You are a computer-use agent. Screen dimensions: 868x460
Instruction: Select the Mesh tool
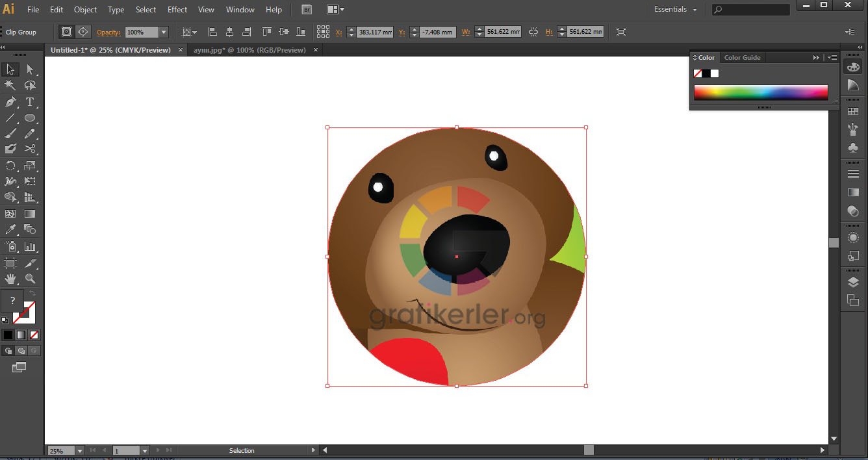coord(10,214)
